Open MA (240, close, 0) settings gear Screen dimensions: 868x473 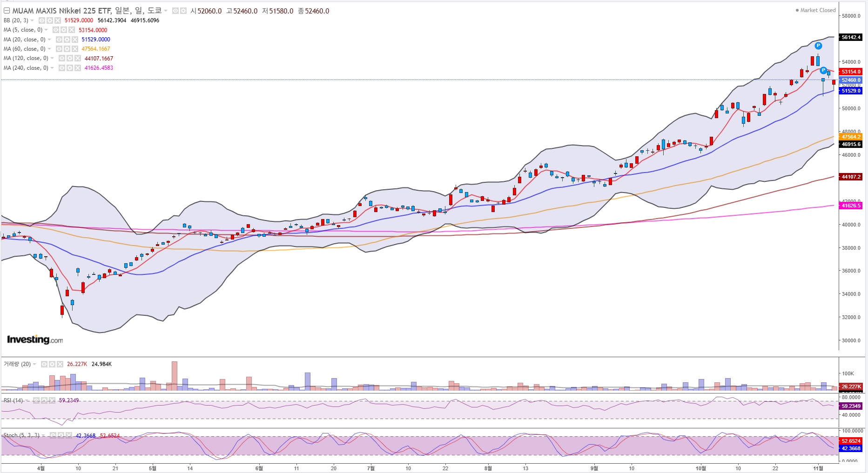(70, 68)
